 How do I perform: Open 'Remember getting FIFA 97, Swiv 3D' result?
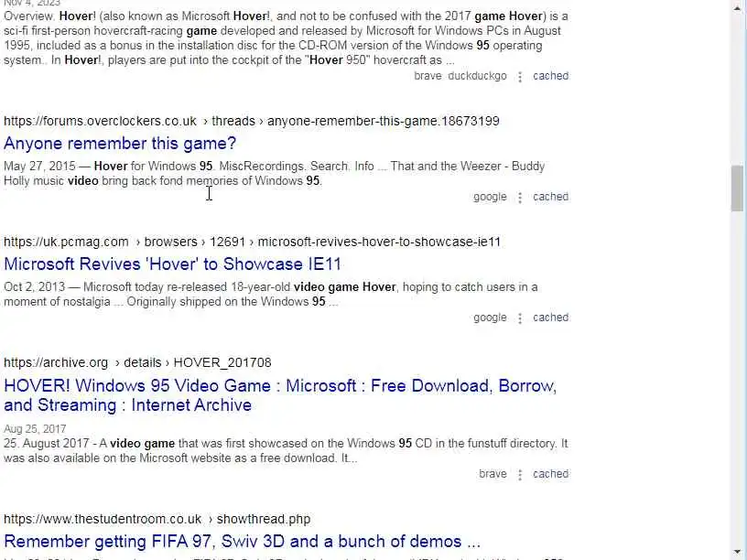pyautogui.click(x=242, y=542)
